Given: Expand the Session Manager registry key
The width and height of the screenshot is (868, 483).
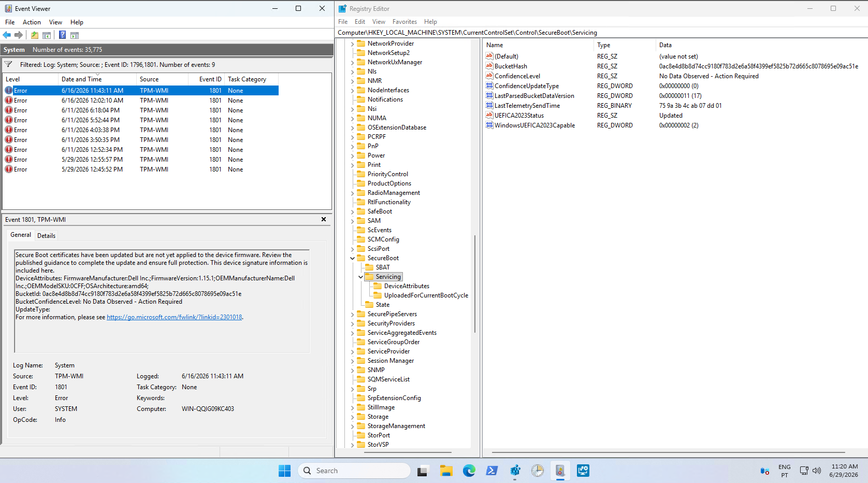Looking at the screenshot, I should point(353,361).
